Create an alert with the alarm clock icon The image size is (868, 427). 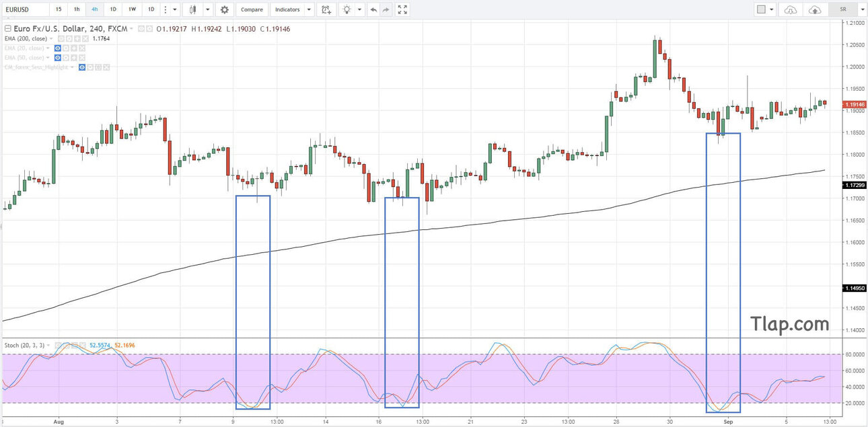coord(326,9)
